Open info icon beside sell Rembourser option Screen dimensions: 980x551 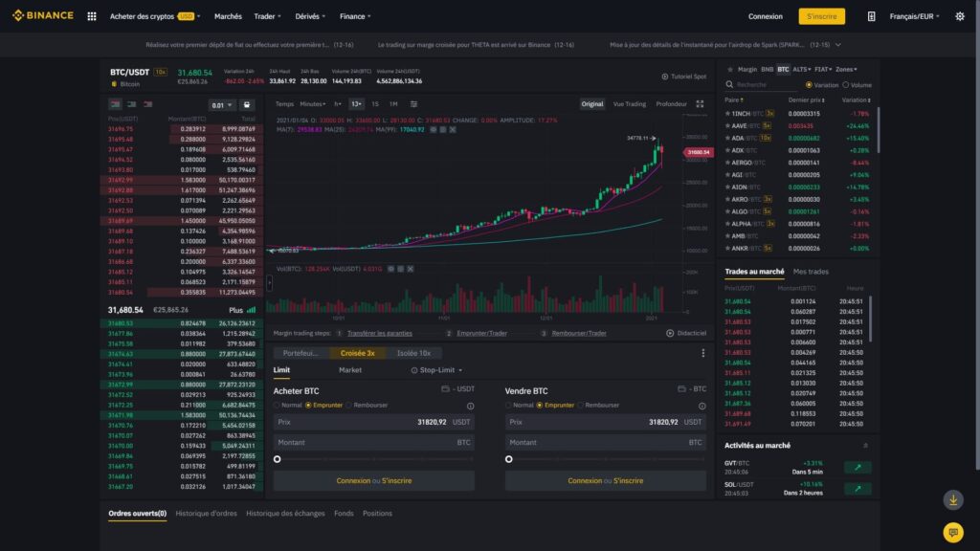[x=702, y=406]
